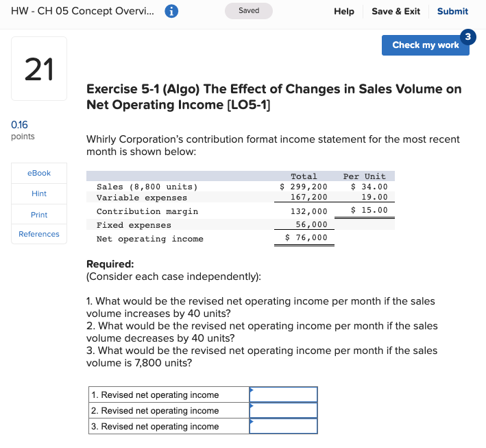Image resolution: width=486 pixels, height=448 pixels.
Task: Select the fixed expenses value 56,000
Action: click(311, 224)
